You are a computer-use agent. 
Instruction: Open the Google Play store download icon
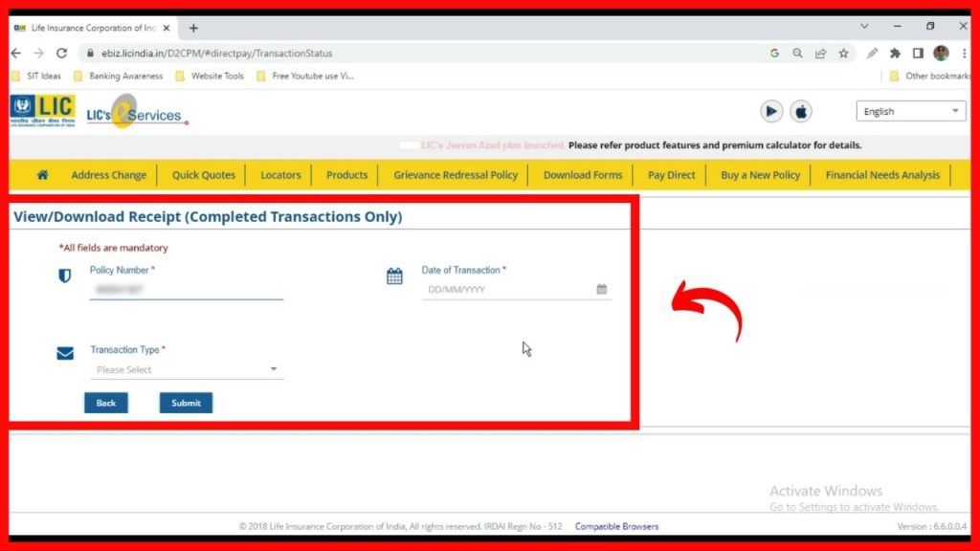(771, 111)
